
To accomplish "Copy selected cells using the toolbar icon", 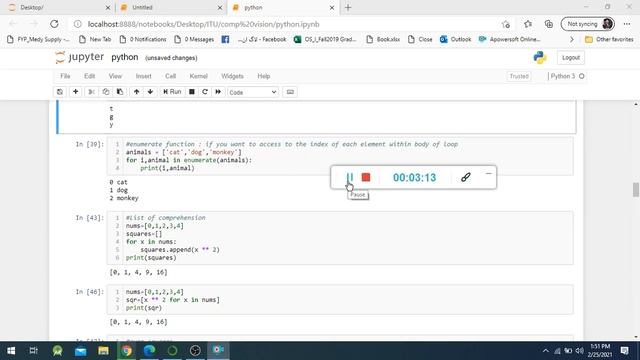I will click(x=106, y=92).
